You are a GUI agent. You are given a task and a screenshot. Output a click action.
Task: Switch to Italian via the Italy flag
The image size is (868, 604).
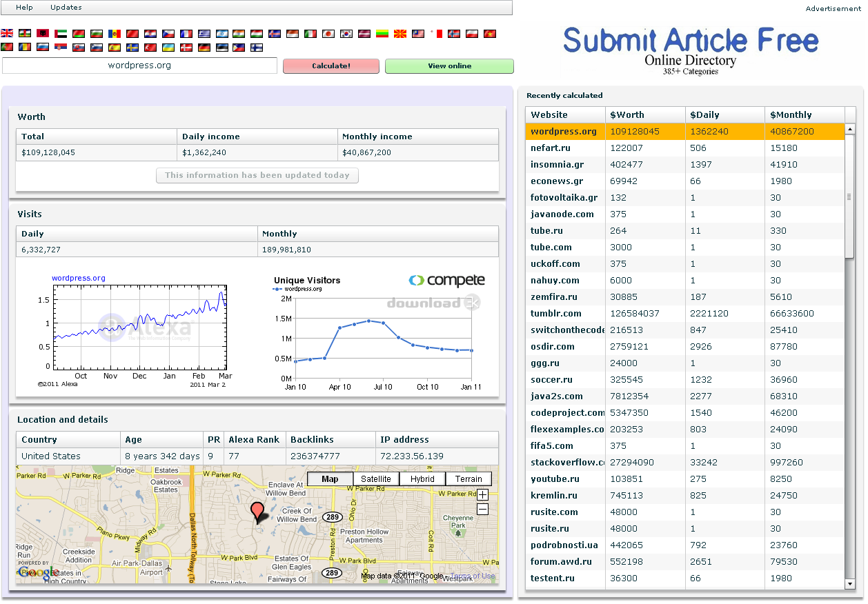(312, 33)
